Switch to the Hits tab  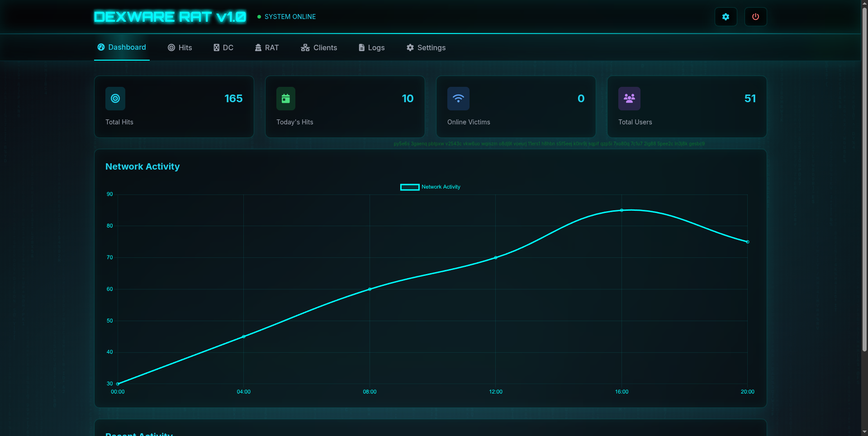click(x=180, y=48)
